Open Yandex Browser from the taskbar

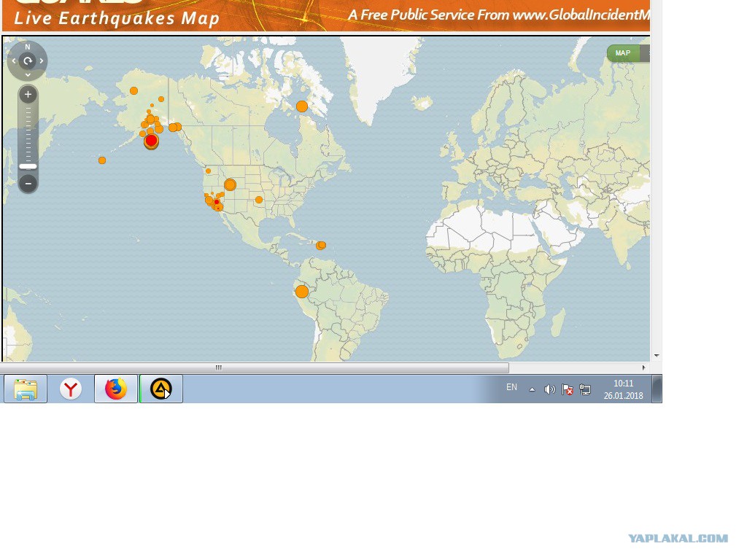click(x=71, y=389)
